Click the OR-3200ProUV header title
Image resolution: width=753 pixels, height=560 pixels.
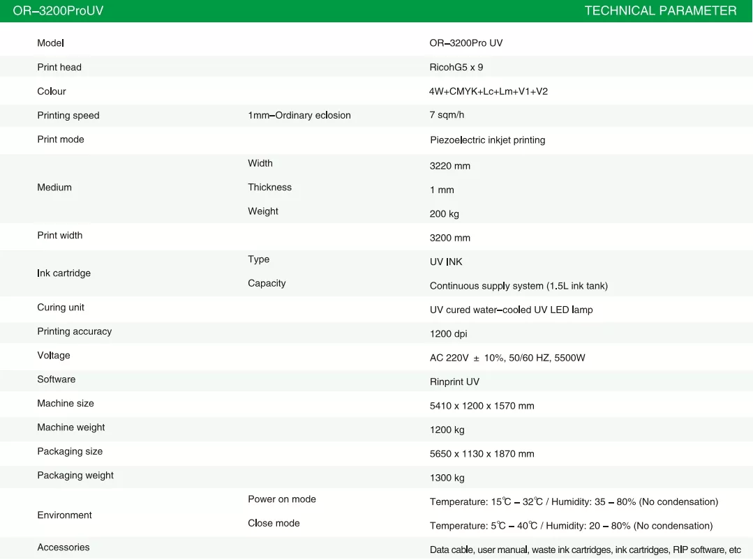point(59,11)
